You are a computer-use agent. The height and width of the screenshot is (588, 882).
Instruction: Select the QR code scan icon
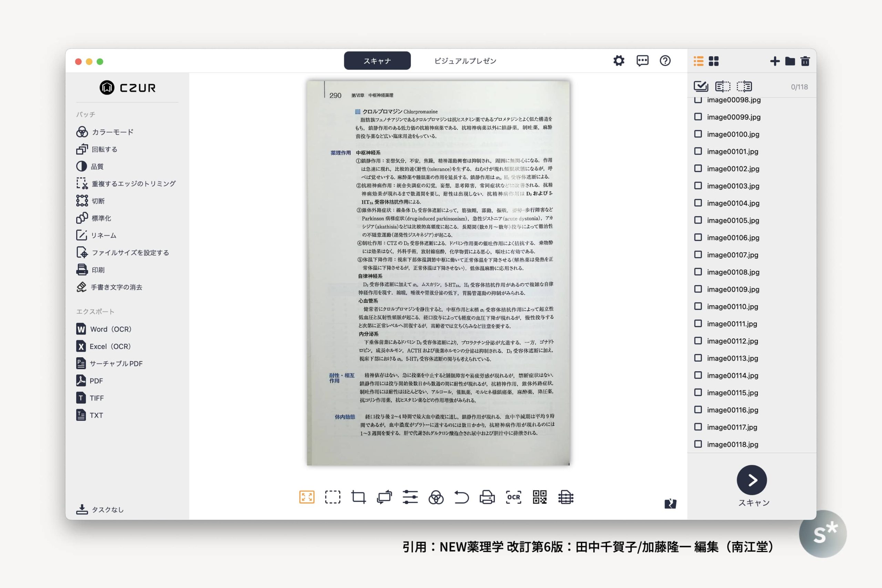click(540, 497)
